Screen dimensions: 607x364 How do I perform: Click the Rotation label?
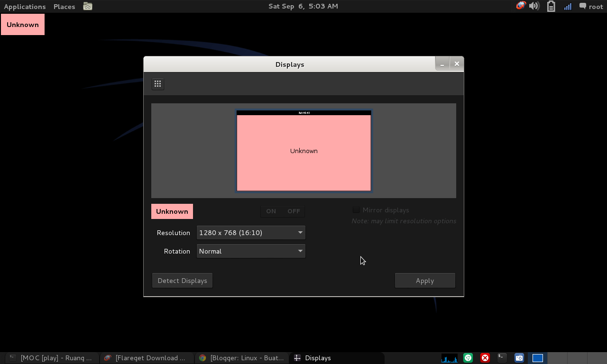pyautogui.click(x=177, y=251)
